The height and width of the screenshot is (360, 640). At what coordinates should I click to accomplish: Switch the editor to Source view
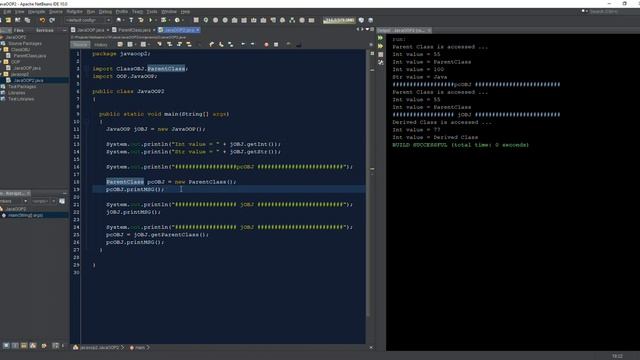point(80,44)
